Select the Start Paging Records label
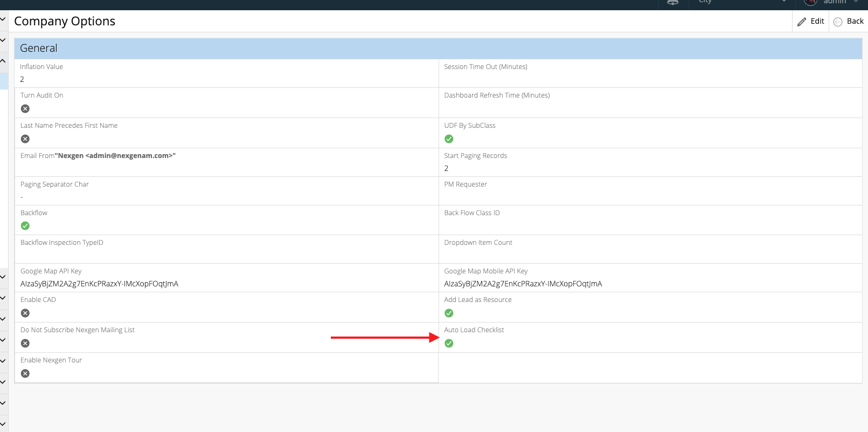The height and width of the screenshot is (432, 868). click(475, 156)
